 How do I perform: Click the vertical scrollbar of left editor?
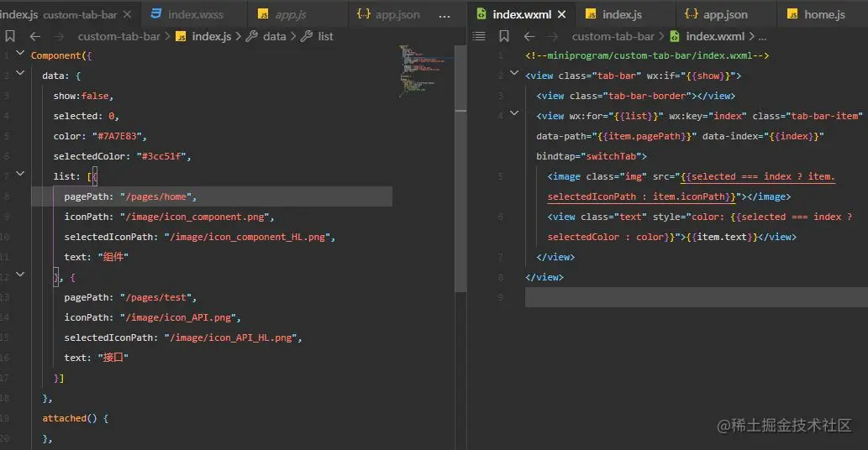(x=460, y=169)
